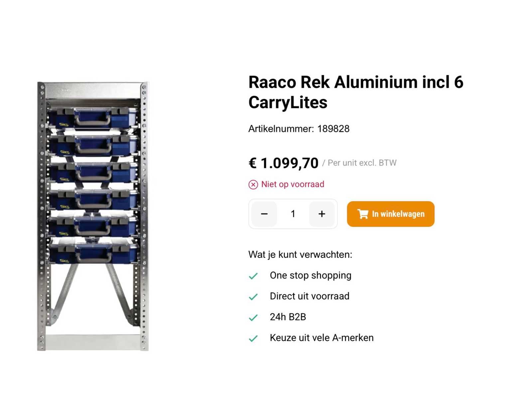Click the out-of-stock X icon
The height and width of the screenshot is (399, 532).
tap(253, 185)
